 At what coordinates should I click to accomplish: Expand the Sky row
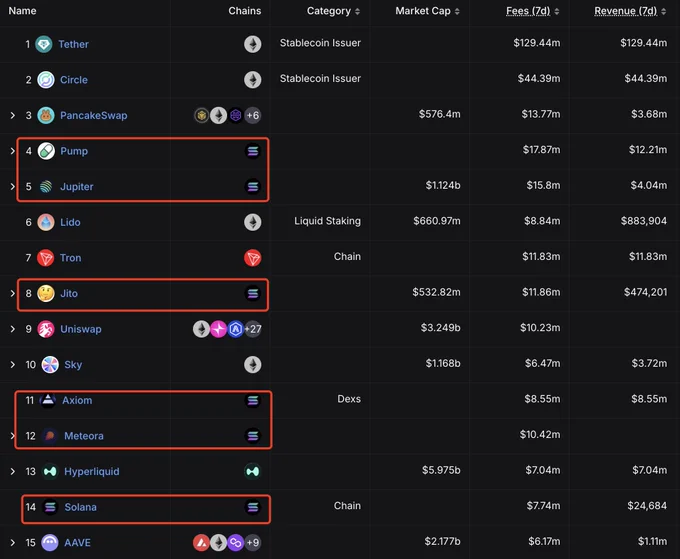[x=13, y=364]
